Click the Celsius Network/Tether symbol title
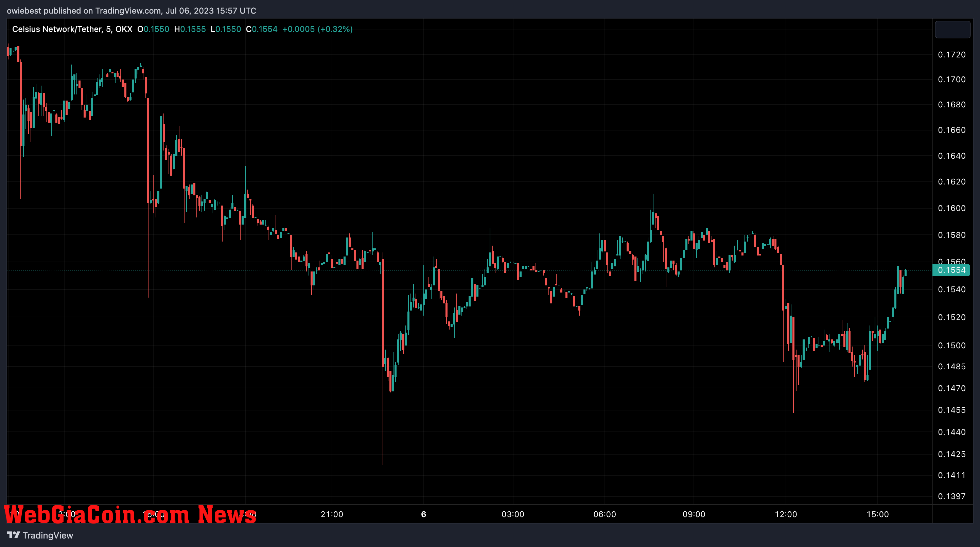Screen dimensions: 980x547 pyautogui.click(x=72, y=29)
